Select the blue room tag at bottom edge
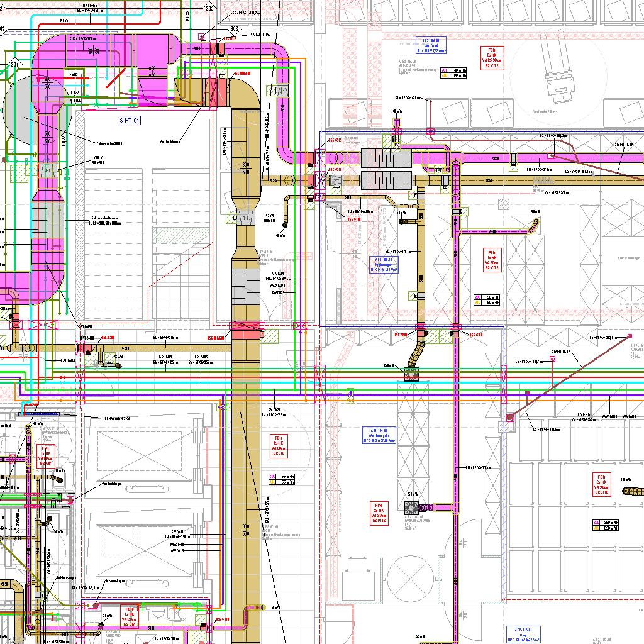The image size is (644, 644). pos(523,635)
